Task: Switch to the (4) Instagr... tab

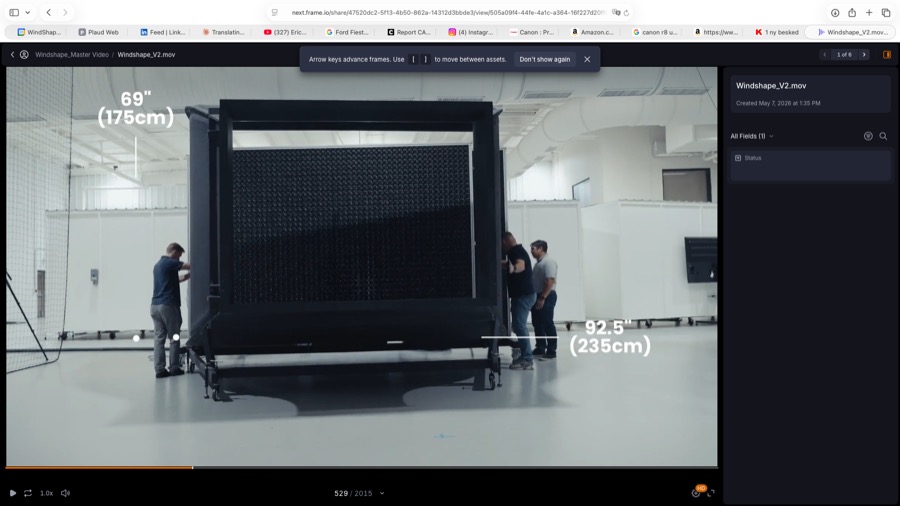Action: [471, 32]
